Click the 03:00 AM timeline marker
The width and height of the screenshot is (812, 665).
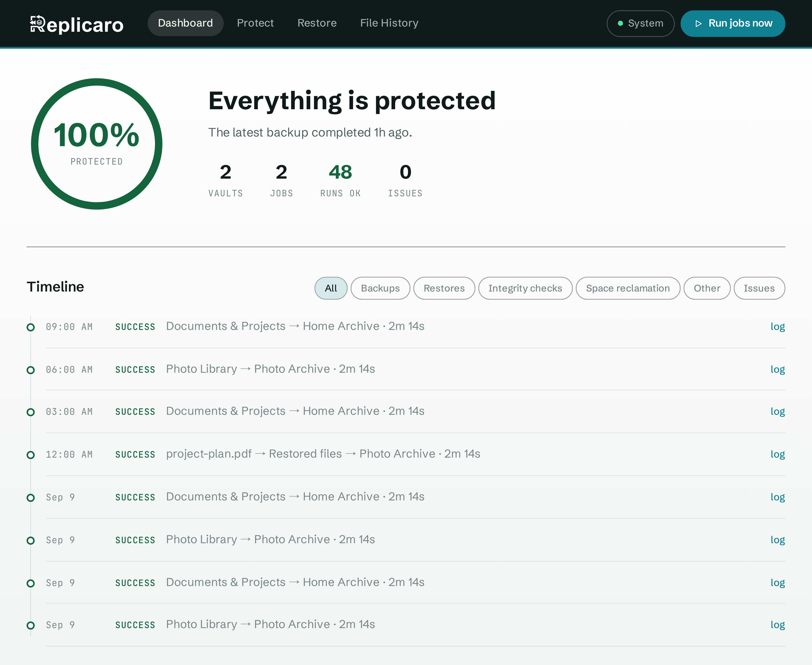(x=31, y=412)
